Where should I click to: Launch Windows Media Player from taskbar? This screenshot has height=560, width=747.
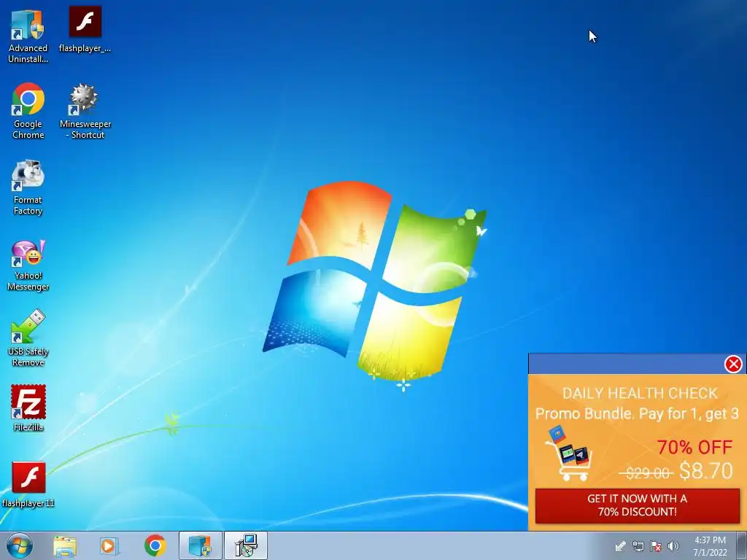[x=109, y=545]
